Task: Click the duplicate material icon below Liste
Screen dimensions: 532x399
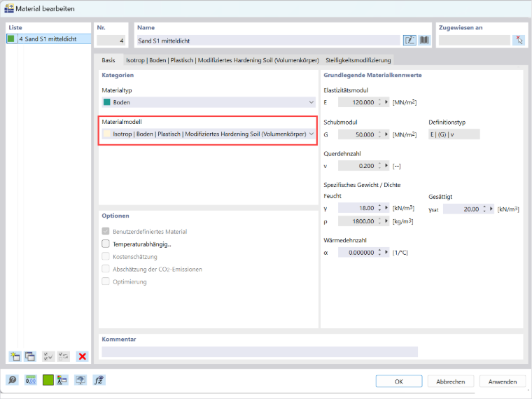Action: point(30,356)
